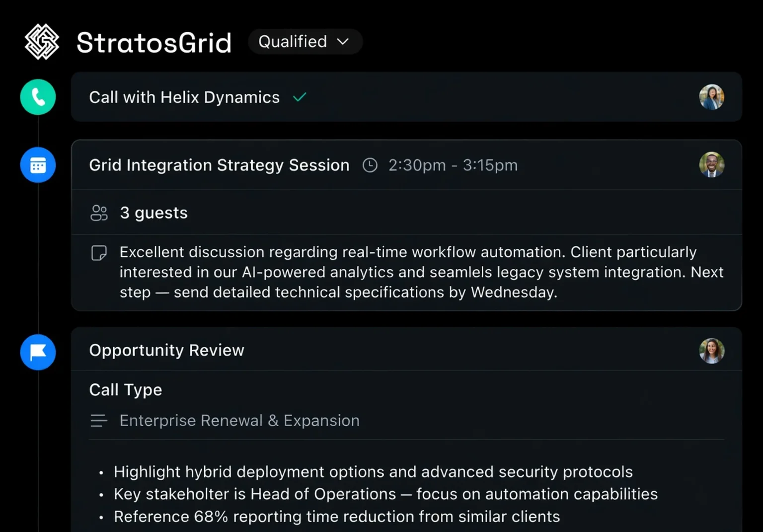Click the avatar on the Helix Dynamics call
The image size is (763, 532).
pyautogui.click(x=711, y=97)
